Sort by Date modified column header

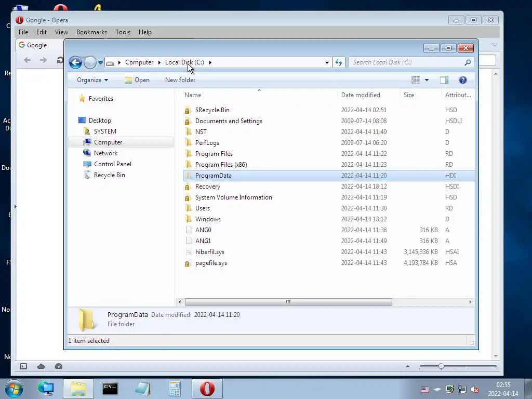[x=361, y=95]
